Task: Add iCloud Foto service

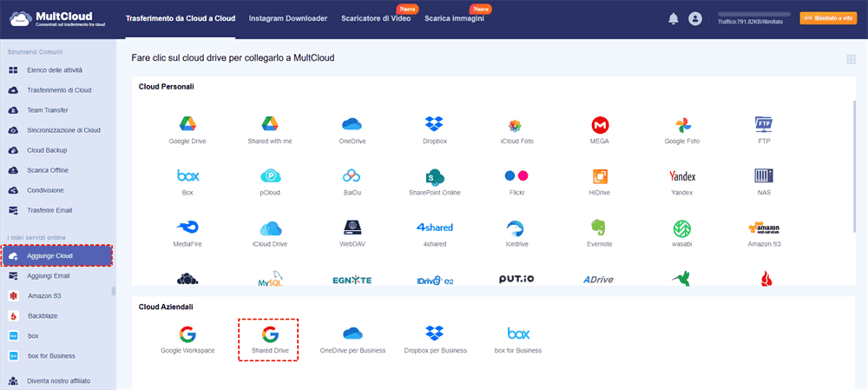Action: click(516, 130)
